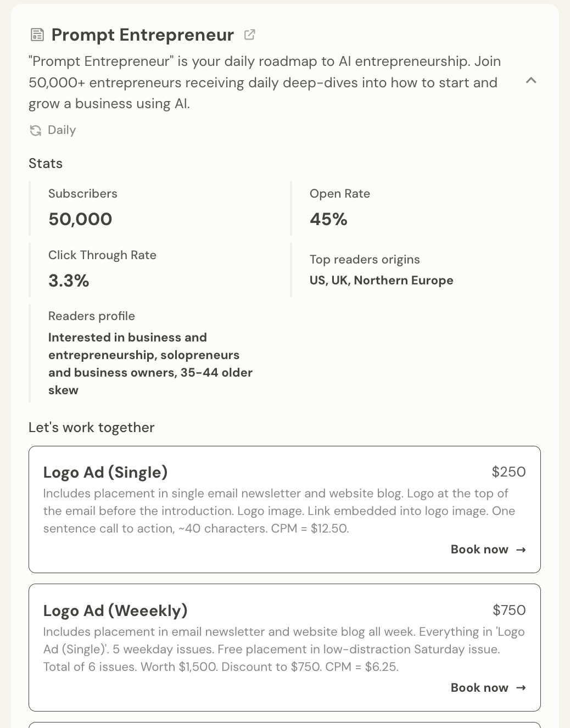
Task: Click the newsletter icon beside Prompt Entrepreneur
Action: [37, 35]
